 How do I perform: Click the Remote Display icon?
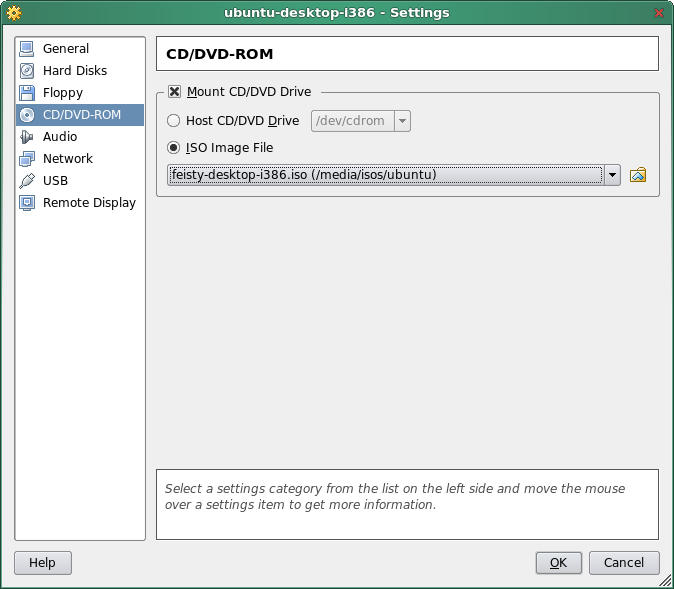[x=27, y=203]
